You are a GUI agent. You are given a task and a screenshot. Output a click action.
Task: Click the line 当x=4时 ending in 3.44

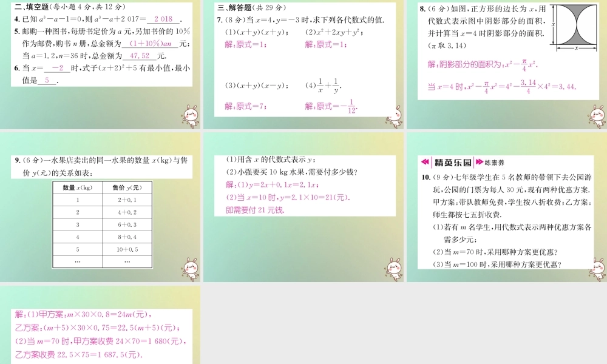[502, 86]
